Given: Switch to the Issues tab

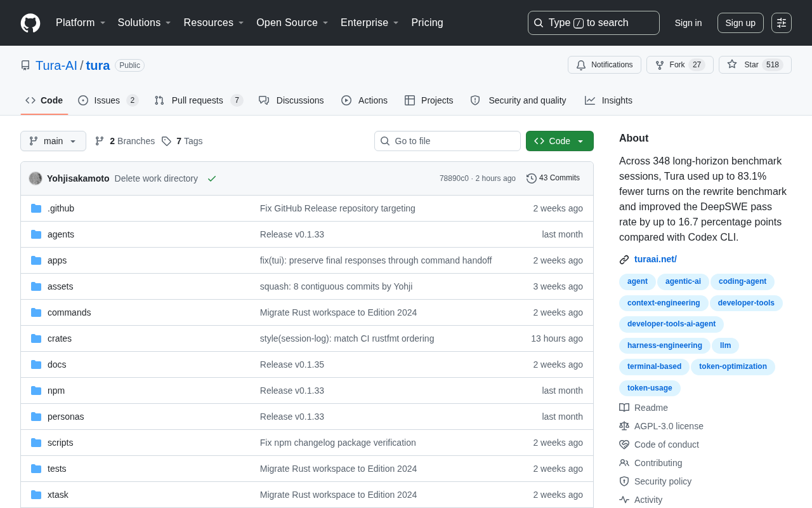Looking at the screenshot, I should (108, 100).
